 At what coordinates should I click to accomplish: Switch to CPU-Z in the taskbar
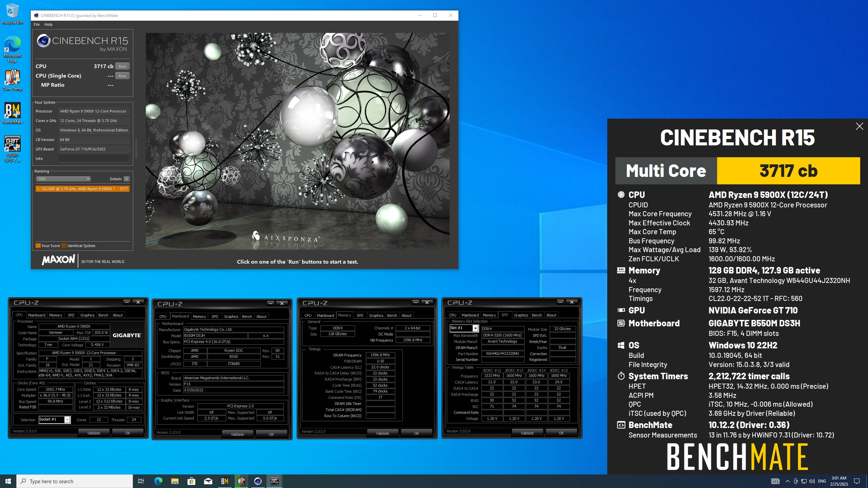tap(274, 481)
